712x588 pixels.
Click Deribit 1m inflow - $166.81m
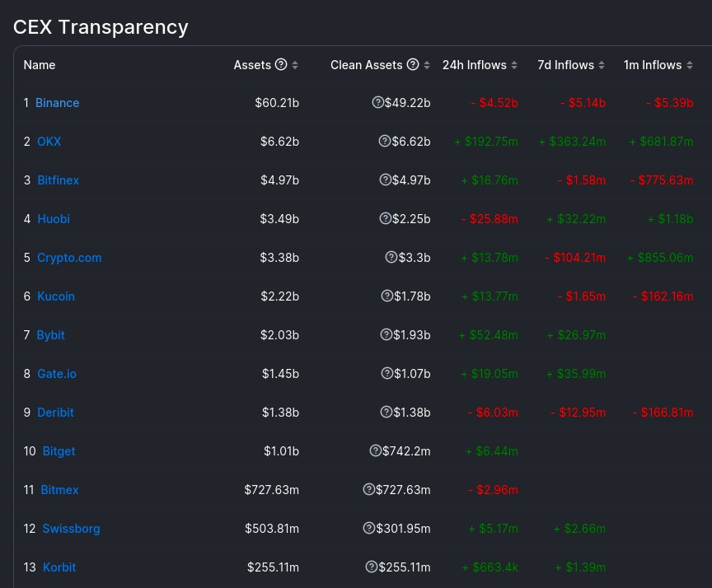[663, 413]
